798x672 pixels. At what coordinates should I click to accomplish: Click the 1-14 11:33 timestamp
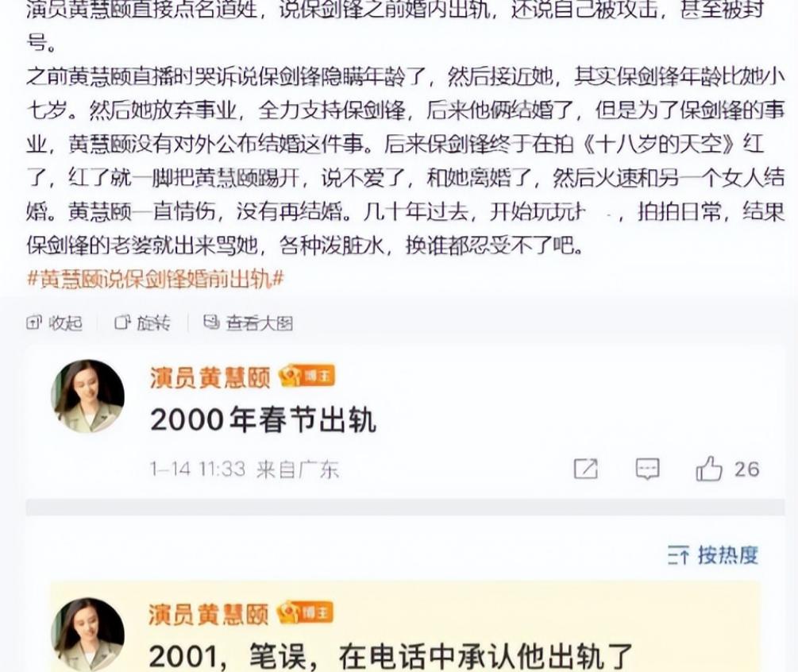[x=198, y=469]
